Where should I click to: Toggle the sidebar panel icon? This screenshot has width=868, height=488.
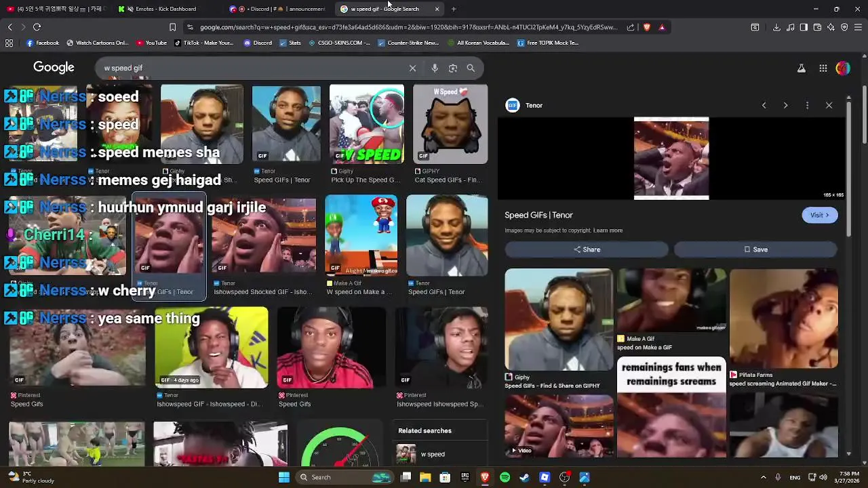click(x=804, y=27)
